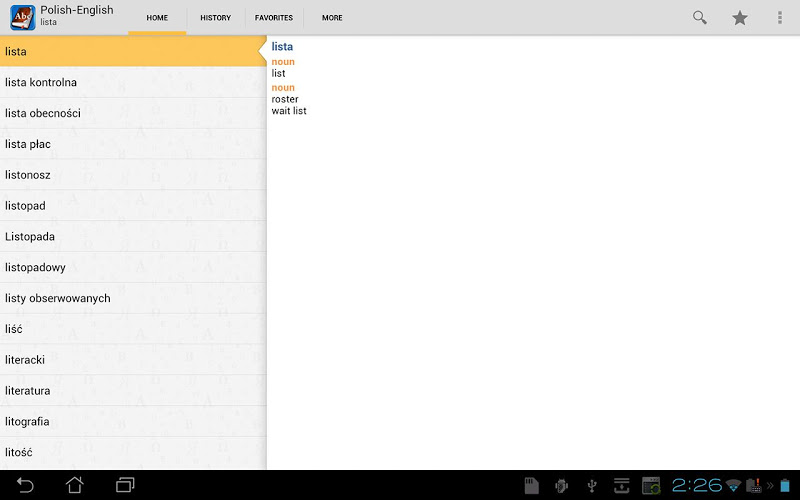The height and width of the screenshot is (500, 800).
Task: Click the translation 'wait list'
Action: tap(289, 111)
